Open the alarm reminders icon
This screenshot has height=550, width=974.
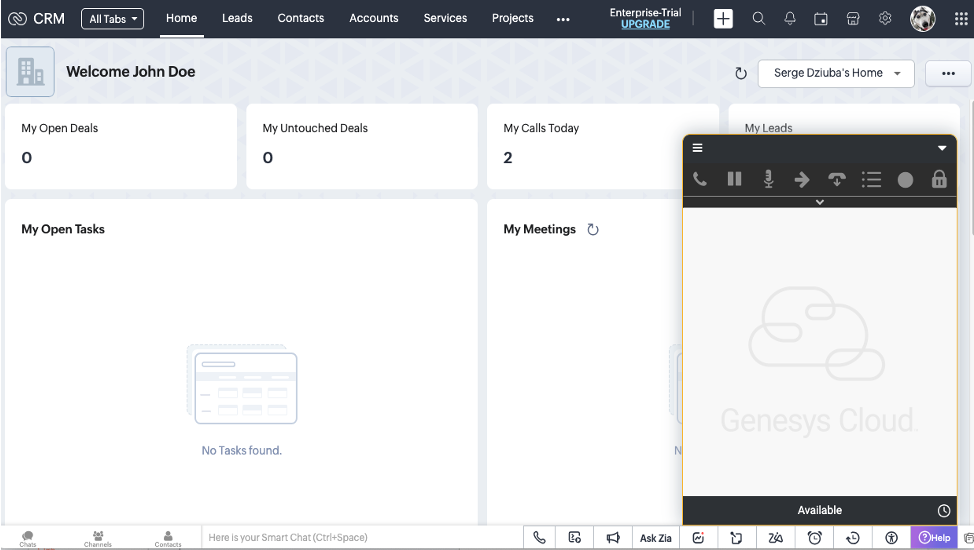click(814, 538)
